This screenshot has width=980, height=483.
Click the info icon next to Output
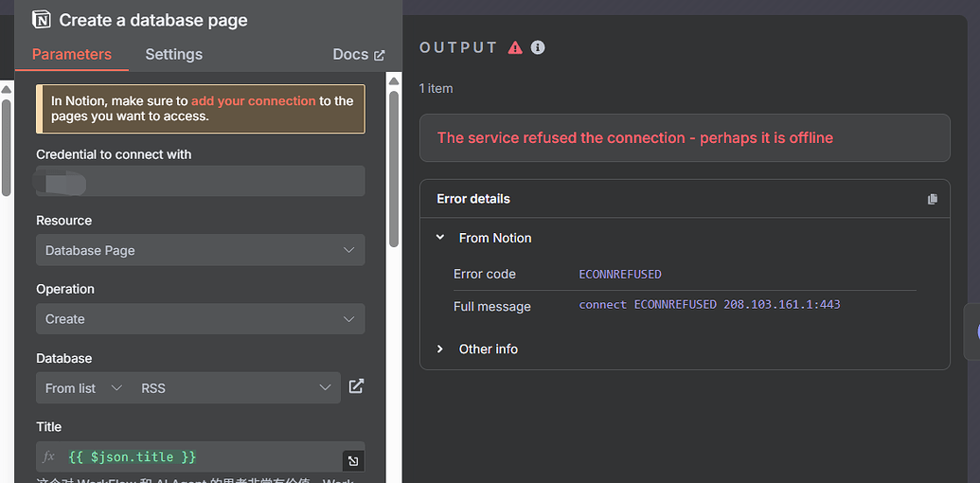coord(538,47)
